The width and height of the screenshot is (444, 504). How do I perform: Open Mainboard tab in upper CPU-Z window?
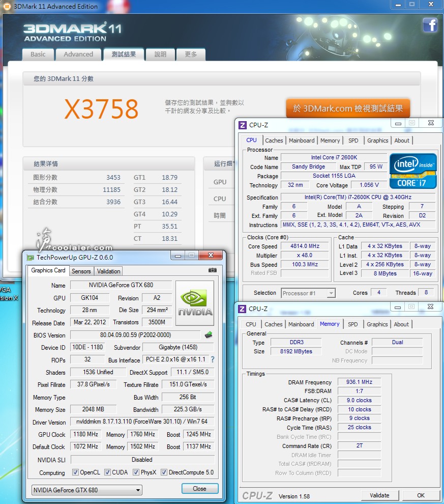(302, 141)
